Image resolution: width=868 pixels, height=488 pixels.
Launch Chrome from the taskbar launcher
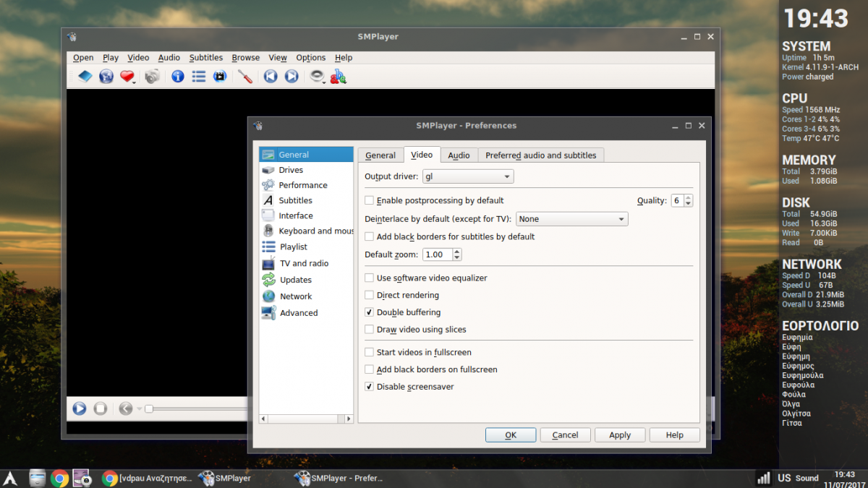pos(59,478)
